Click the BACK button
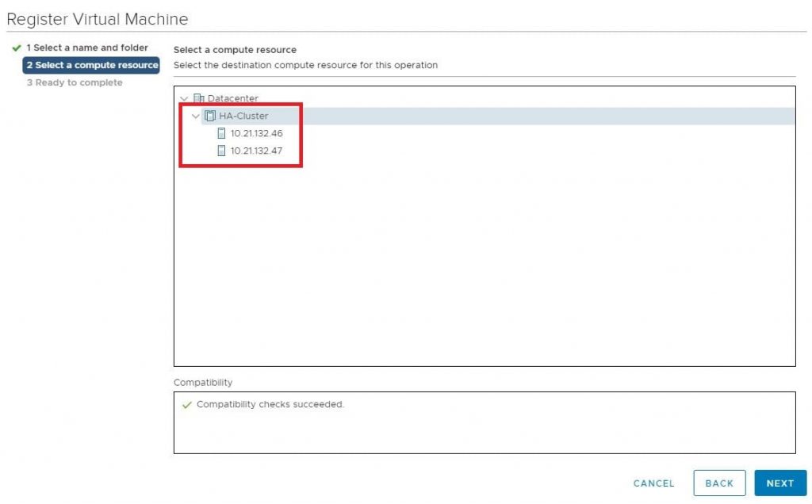 coord(718,483)
